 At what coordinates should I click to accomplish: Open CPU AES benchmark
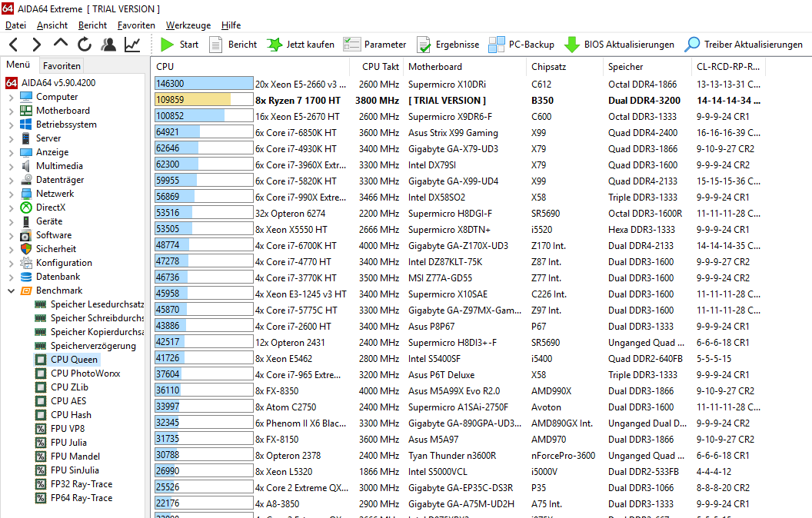coord(61,401)
